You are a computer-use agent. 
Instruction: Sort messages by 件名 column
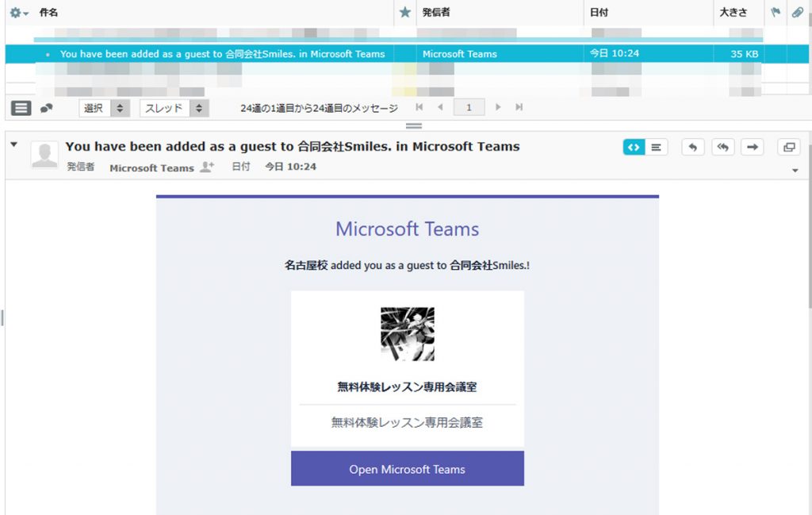tap(48, 13)
